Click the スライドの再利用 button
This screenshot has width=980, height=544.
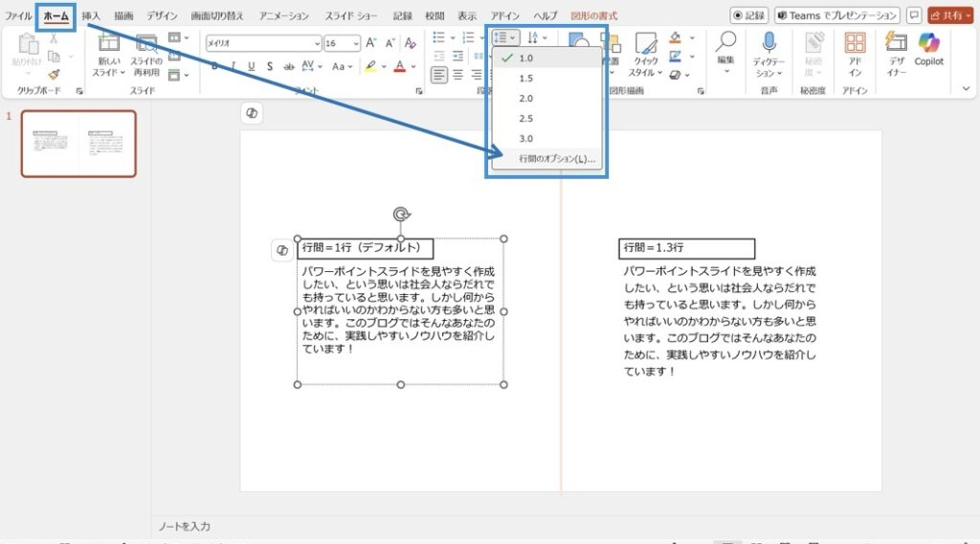click(146, 55)
